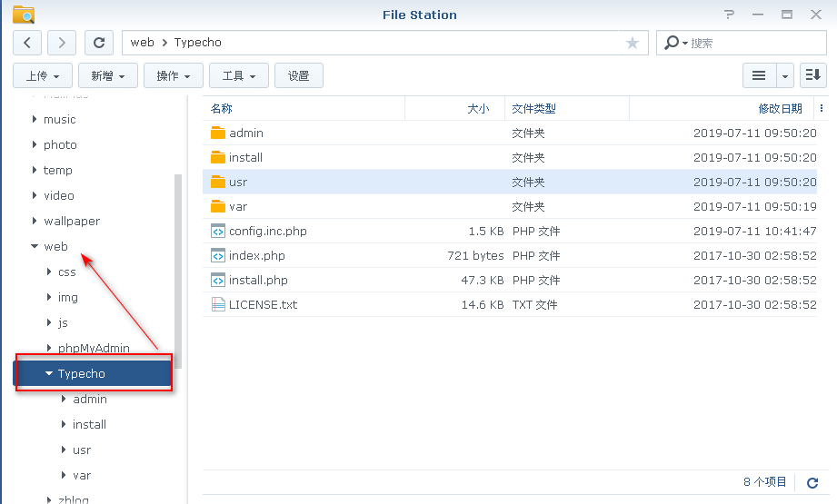
Task: Click the folder tree vertical scrollbar
Action: [x=178, y=271]
